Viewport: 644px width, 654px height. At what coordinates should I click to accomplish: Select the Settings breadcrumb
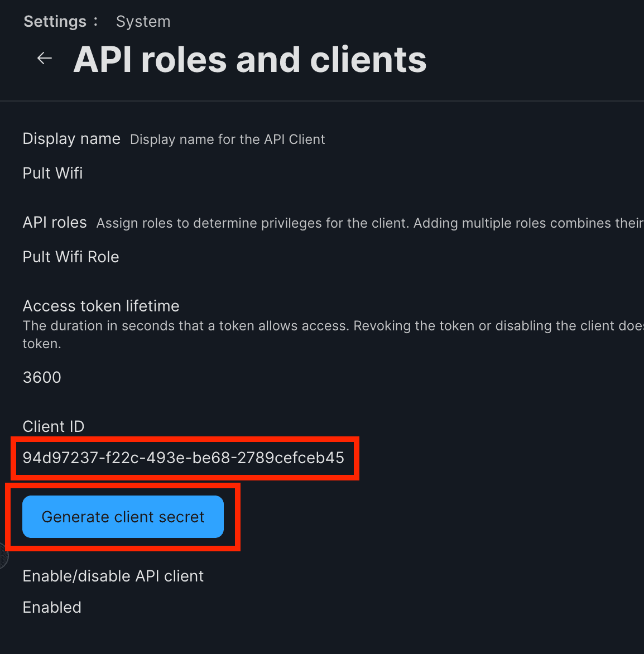pyautogui.click(x=55, y=21)
